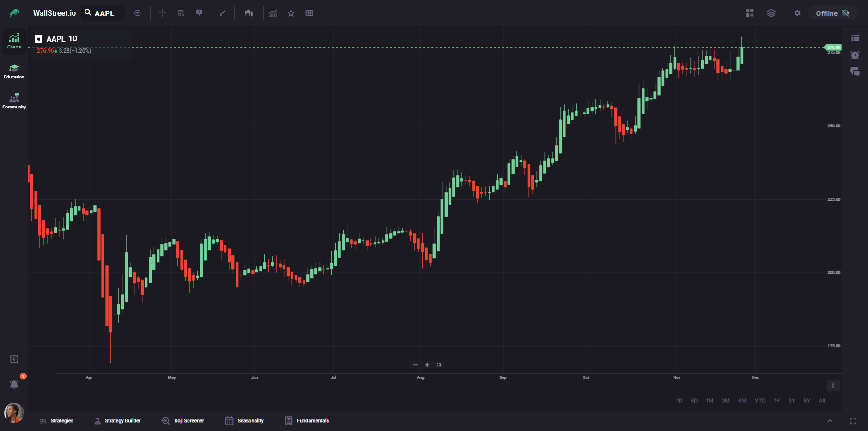868x431 pixels.
Task: Open the candlestick chart type selector
Action: tap(249, 13)
